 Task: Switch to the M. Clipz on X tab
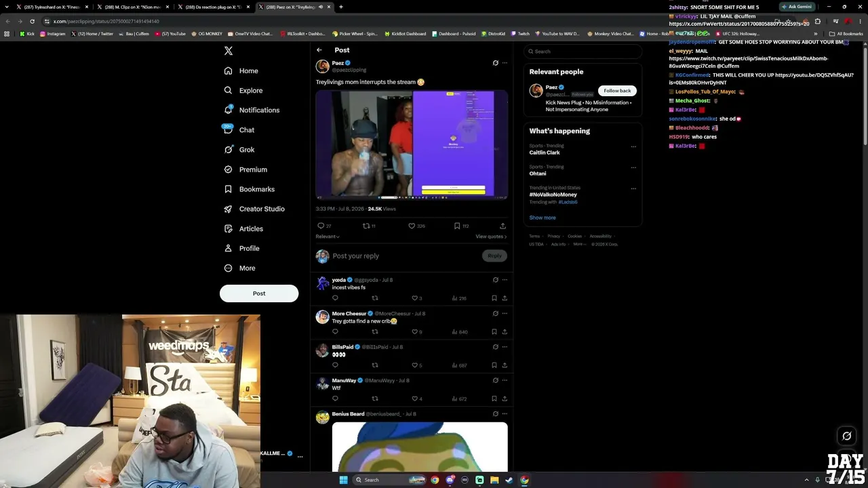click(x=134, y=7)
